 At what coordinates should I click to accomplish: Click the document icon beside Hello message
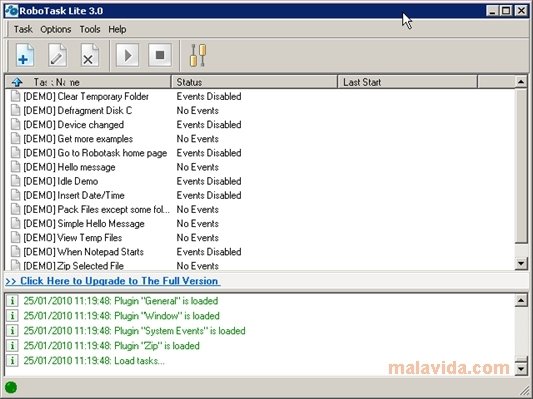(x=15, y=167)
